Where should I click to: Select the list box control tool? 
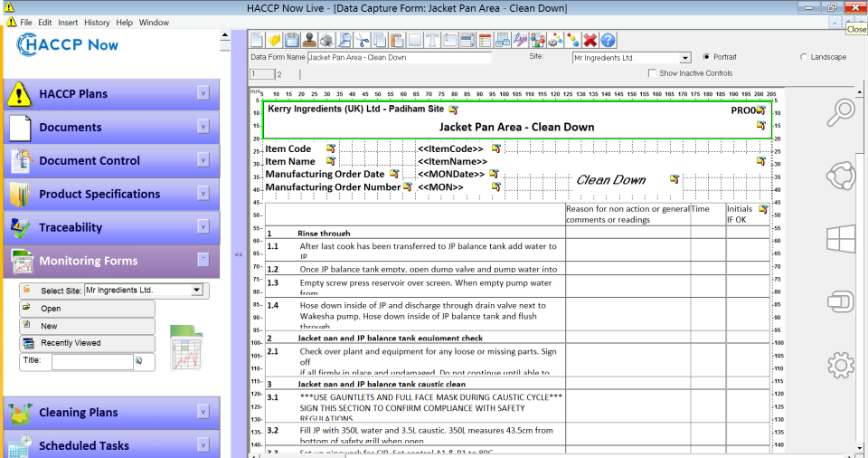(467, 40)
